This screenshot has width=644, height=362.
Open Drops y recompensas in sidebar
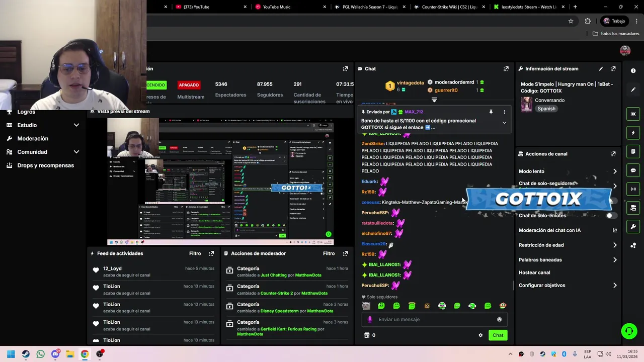click(x=45, y=165)
